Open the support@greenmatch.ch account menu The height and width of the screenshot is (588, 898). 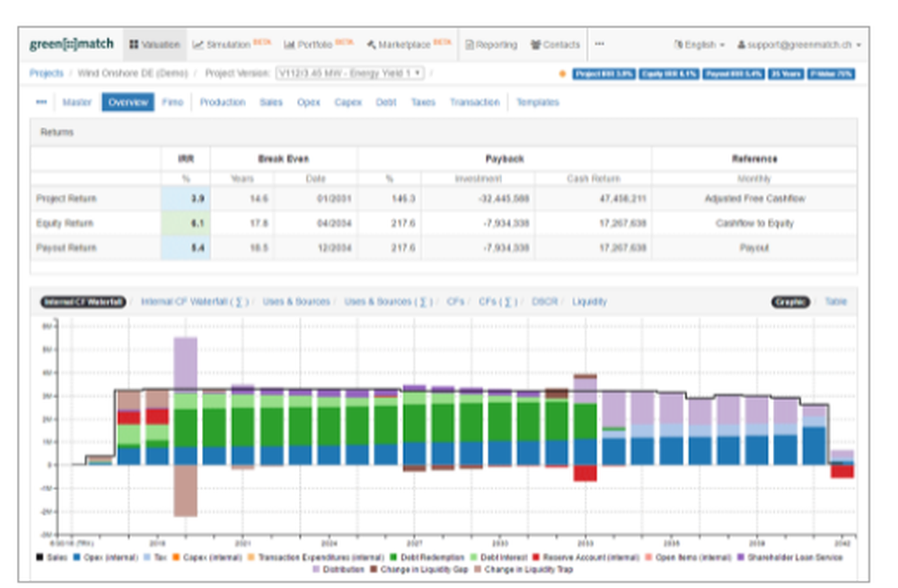coord(799,45)
